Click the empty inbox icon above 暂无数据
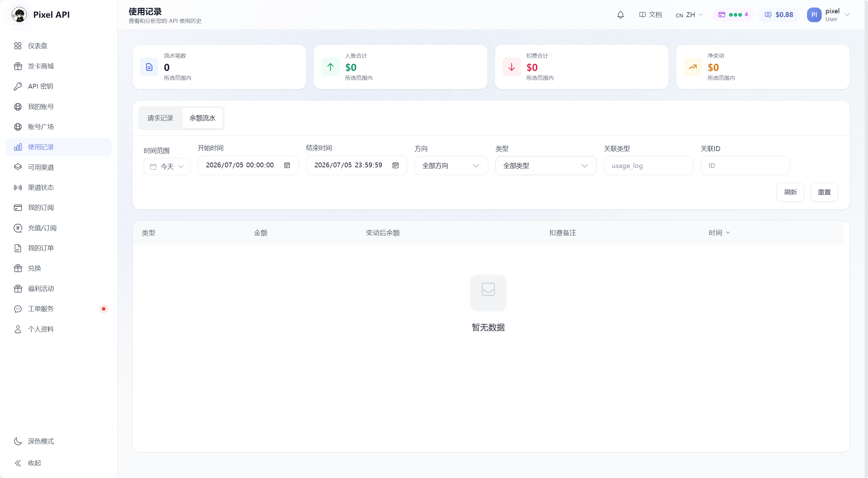The height and width of the screenshot is (478, 868). (x=488, y=293)
